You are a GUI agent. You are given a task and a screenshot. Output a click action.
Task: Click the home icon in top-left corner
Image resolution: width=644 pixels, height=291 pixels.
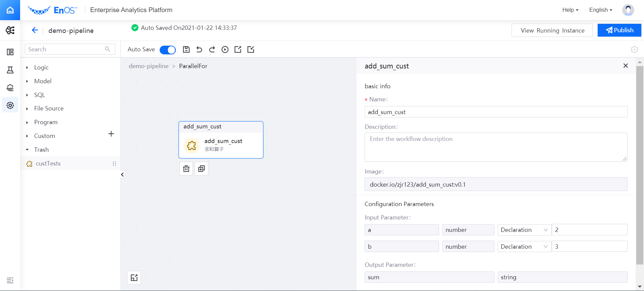point(10,10)
